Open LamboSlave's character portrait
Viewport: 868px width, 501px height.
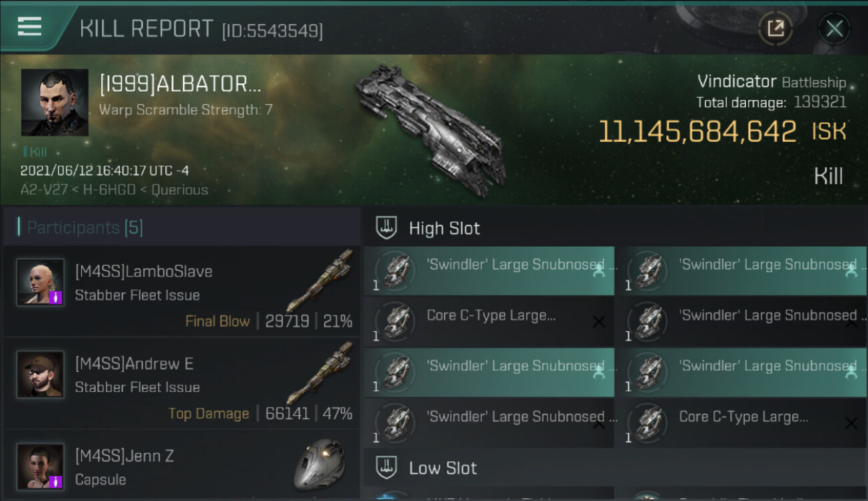coord(40,282)
